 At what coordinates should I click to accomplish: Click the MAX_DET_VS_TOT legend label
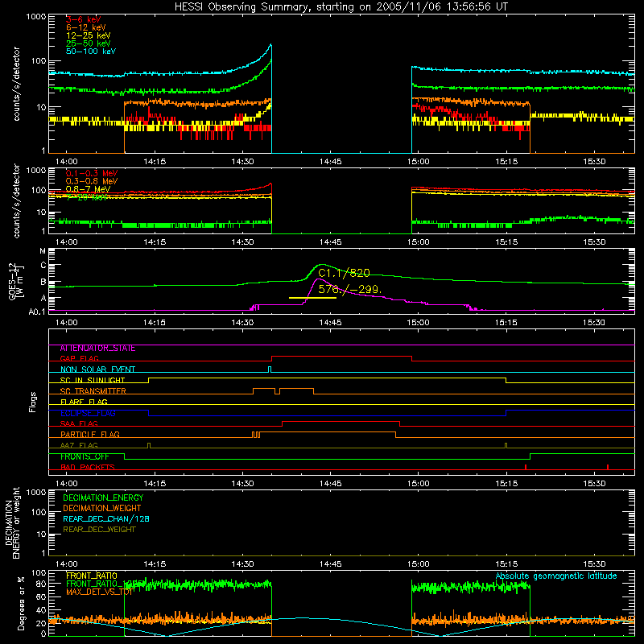point(100,592)
